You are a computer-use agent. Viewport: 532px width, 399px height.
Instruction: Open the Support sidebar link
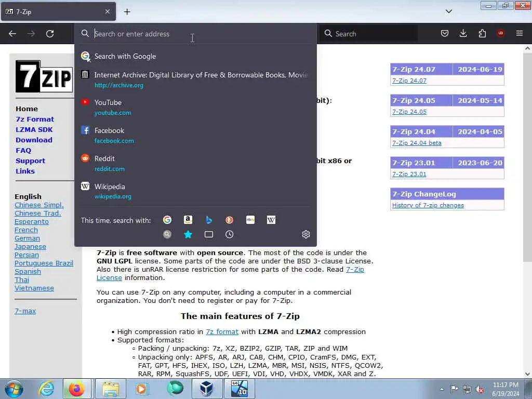tap(30, 161)
